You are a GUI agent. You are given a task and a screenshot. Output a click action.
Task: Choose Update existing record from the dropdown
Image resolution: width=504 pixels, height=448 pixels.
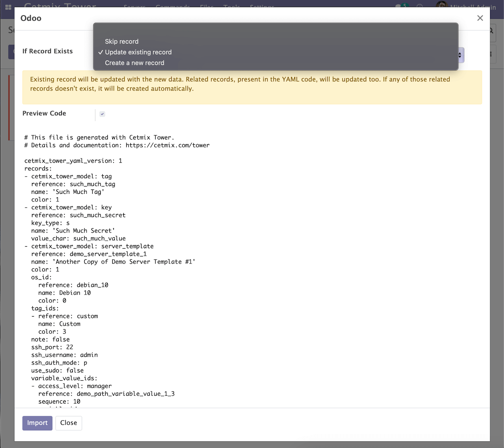pyautogui.click(x=138, y=52)
